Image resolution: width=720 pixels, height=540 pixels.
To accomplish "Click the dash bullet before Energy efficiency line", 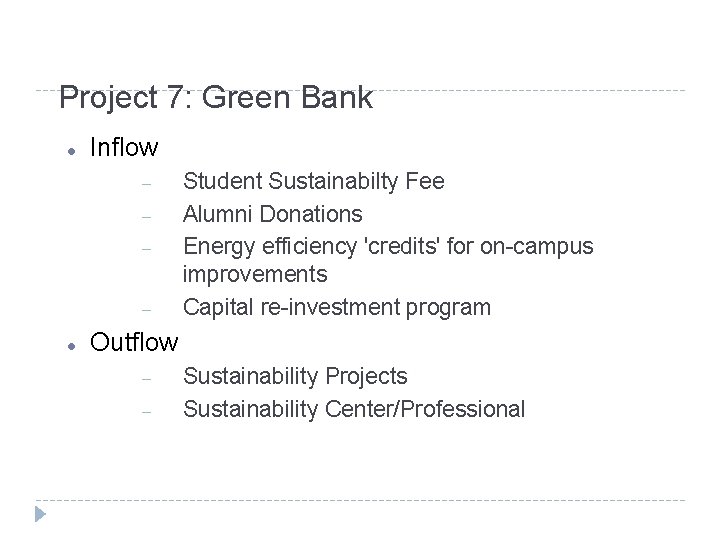I will tap(146, 247).
